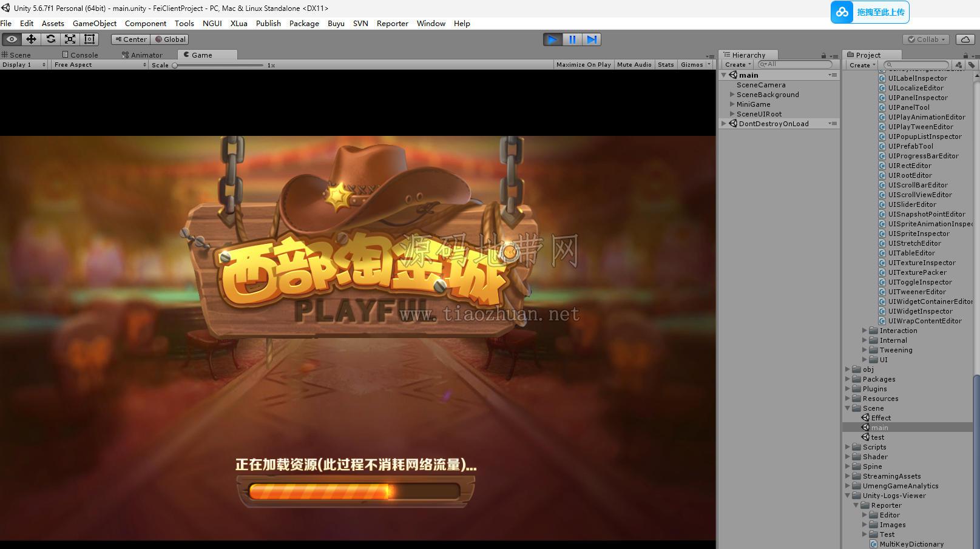Open the Project Create dropdown
Screen dimensions: 980x549
click(862, 65)
